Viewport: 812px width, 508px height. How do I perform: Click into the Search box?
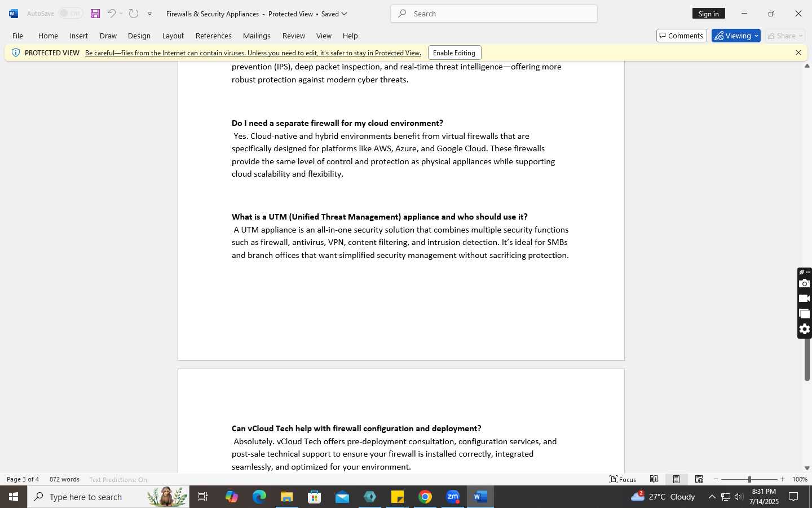click(494, 14)
